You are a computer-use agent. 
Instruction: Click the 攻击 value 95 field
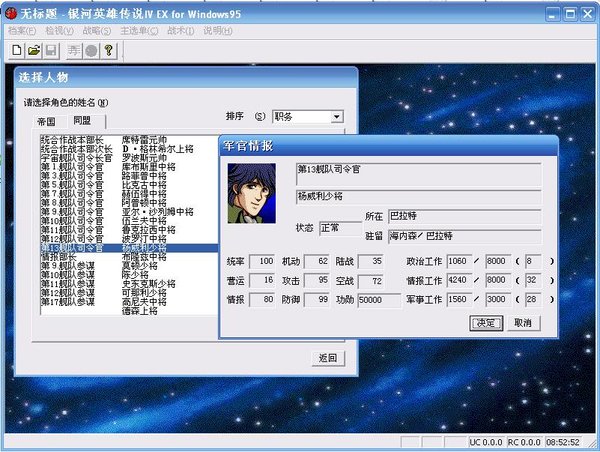pos(317,281)
